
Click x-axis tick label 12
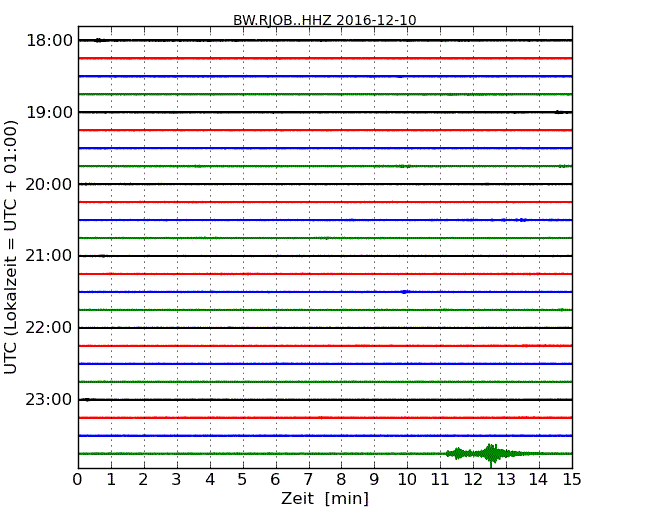[473, 480]
